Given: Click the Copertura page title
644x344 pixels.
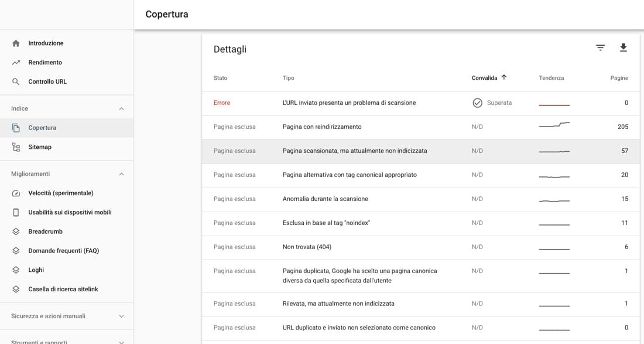Looking at the screenshot, I should tap(167, 14).
